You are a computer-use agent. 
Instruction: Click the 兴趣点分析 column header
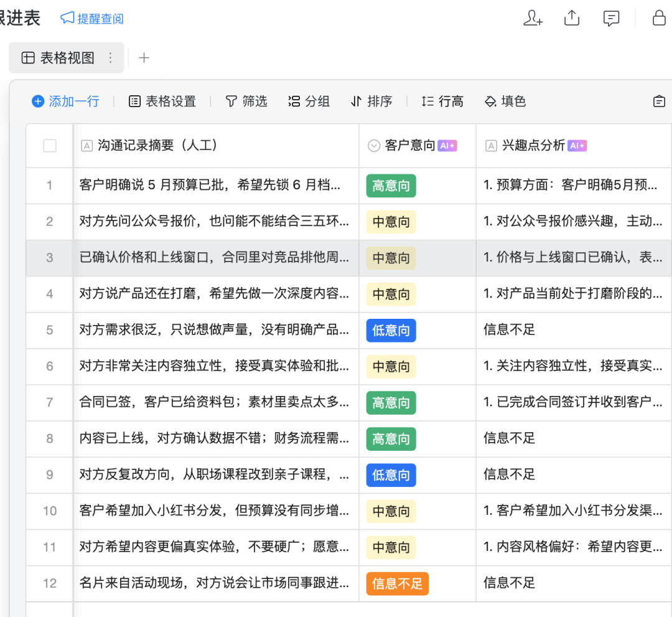574,146
